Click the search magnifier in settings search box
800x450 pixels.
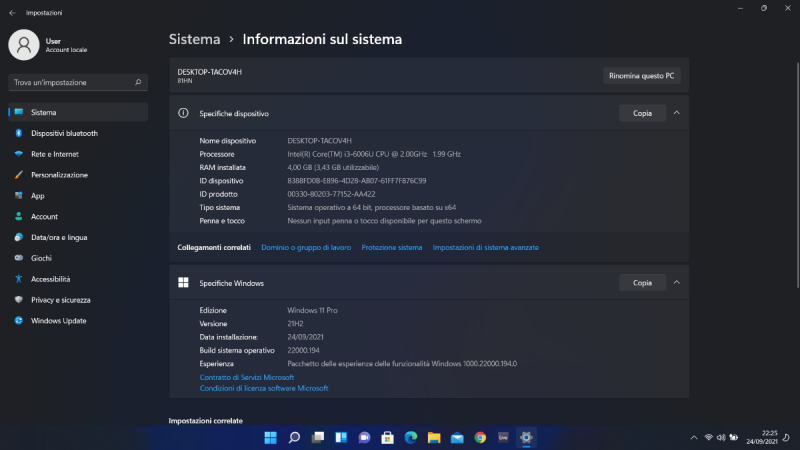tap(138, 82)
